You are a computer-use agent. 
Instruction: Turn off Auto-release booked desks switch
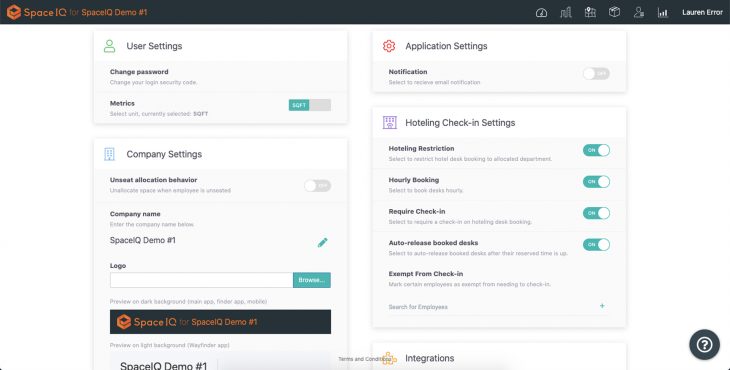(x=596, y=244)
